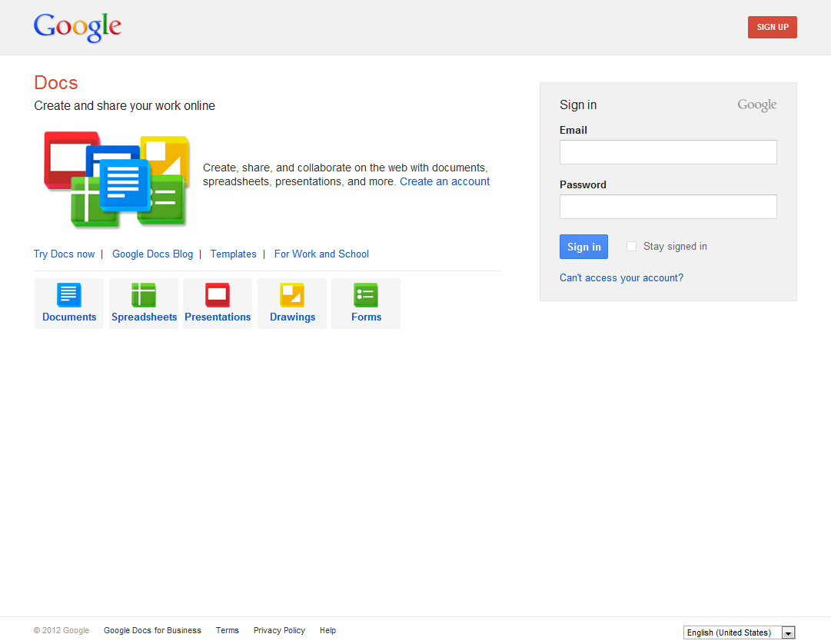This screenshot has height=644, width=831.
Task: Open the Help footer link
Action: click(x=327, y=630)
